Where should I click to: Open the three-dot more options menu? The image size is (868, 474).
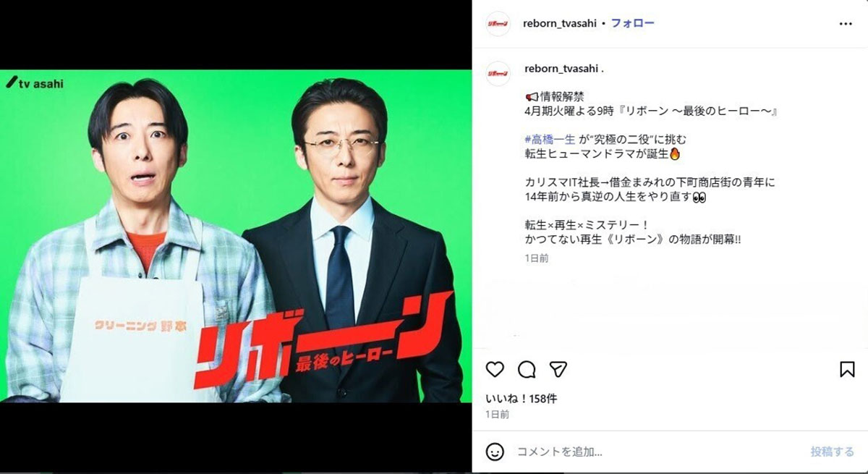coord(846,23)
